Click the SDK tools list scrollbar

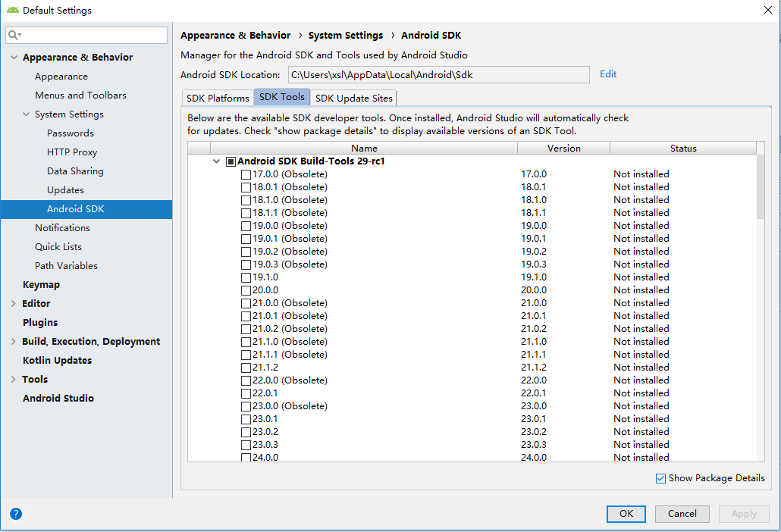click(760, 186)
